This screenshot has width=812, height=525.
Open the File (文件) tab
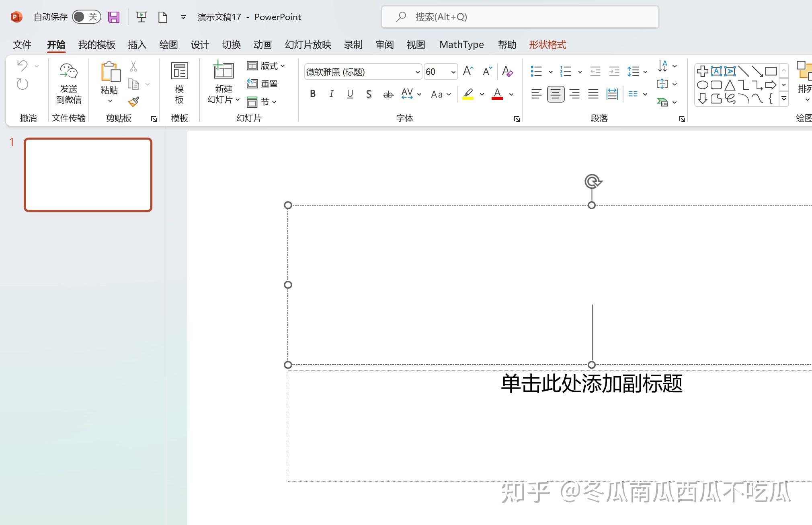[x=22, y=45]
